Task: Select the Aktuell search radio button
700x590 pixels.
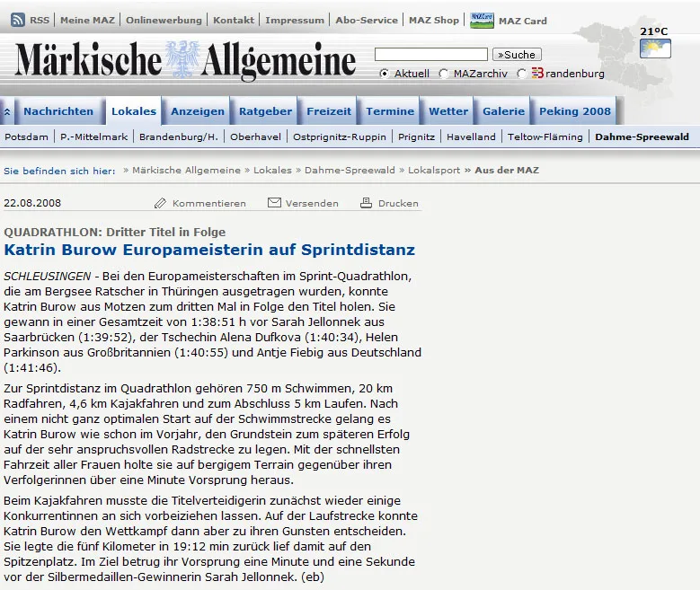Action: click(384, 74)
